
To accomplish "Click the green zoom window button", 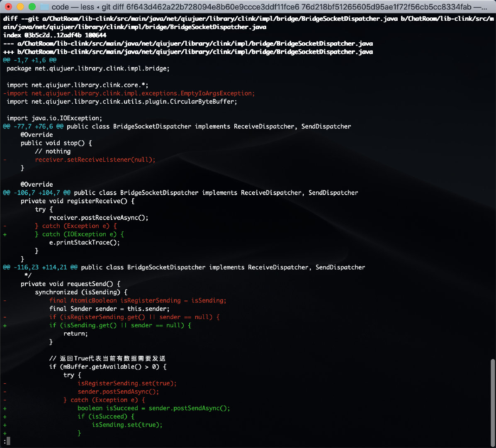I will (x=32, y=7).
